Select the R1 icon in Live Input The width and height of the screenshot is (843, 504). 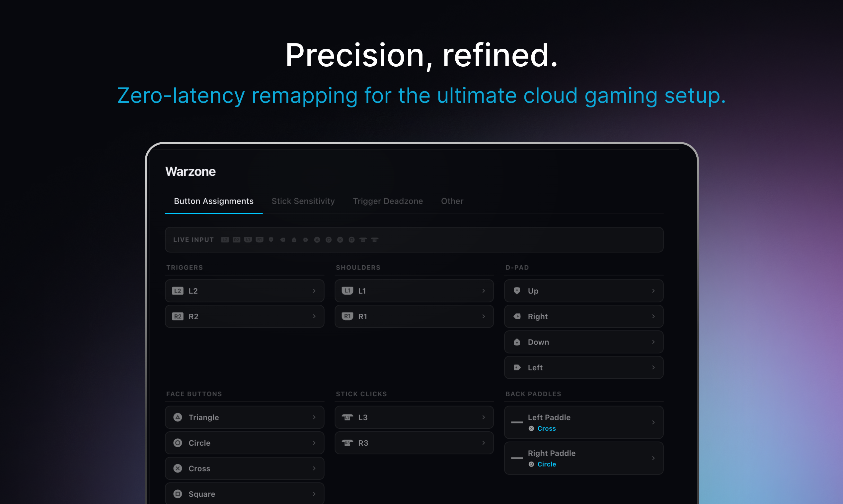coord(260,240)
